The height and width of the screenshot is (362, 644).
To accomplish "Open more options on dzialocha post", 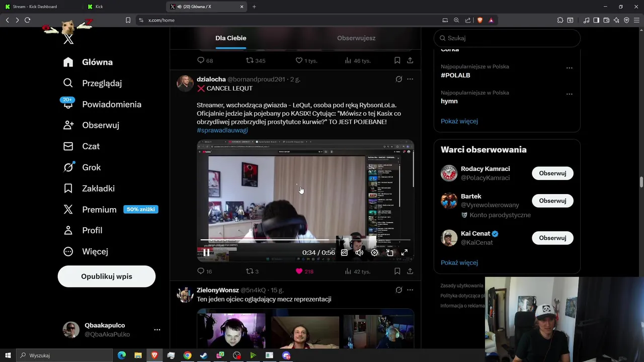I will (x=410, y=79).
